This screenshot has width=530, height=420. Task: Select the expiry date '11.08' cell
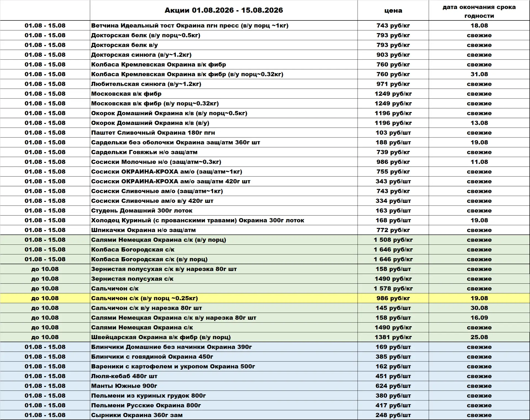pyautogui.click(x=479, y=162)
